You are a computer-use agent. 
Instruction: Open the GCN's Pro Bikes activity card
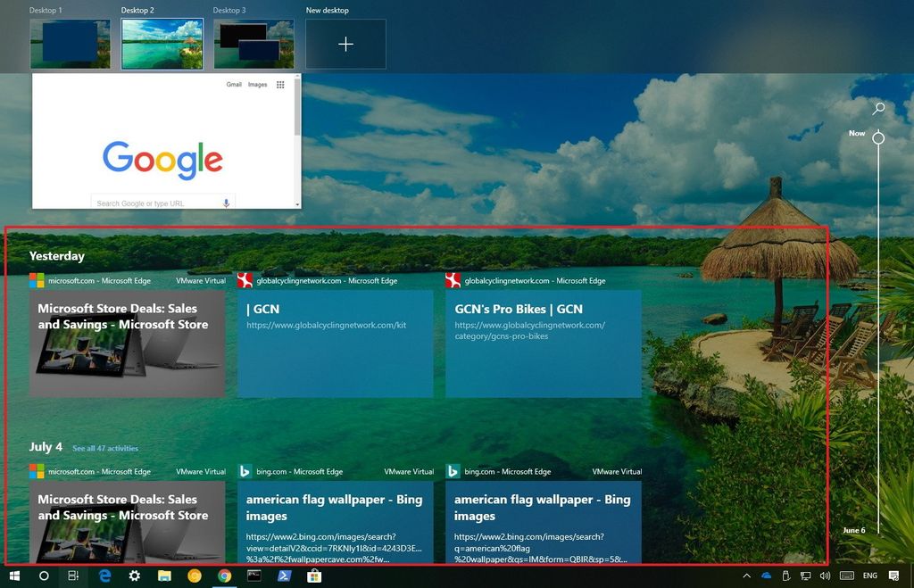tap(544, 344)
